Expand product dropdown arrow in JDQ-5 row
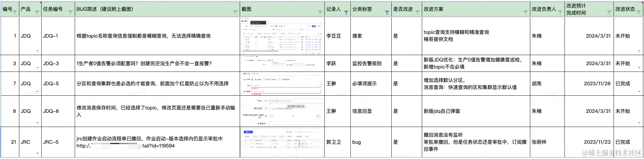The width and height of the screenshot is (644, 159). pyautogui.click(x=38, y=92)
